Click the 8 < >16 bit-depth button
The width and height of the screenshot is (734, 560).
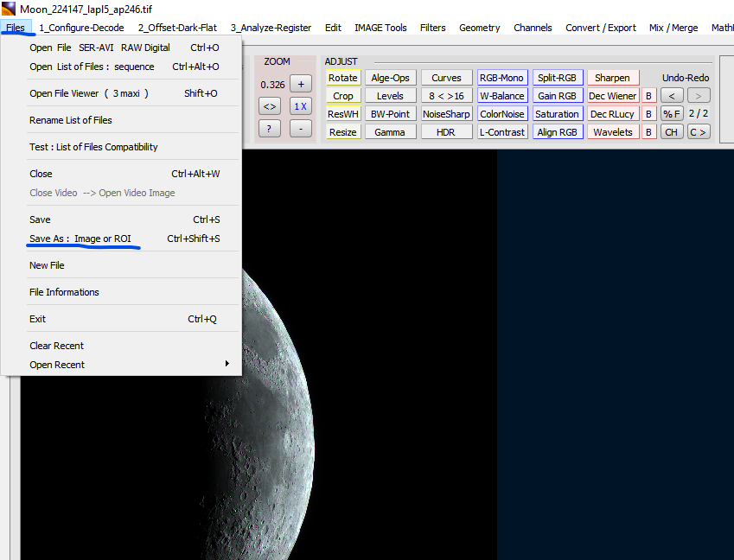point(447,96)
